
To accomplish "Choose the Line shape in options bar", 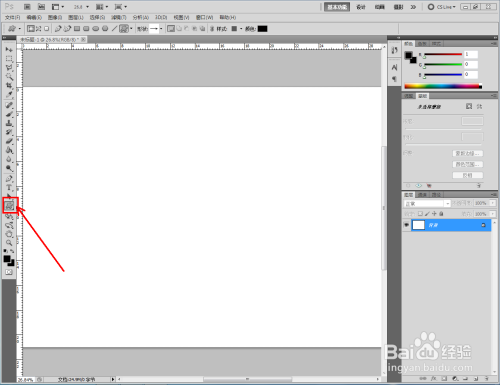I will click(114, 29).
